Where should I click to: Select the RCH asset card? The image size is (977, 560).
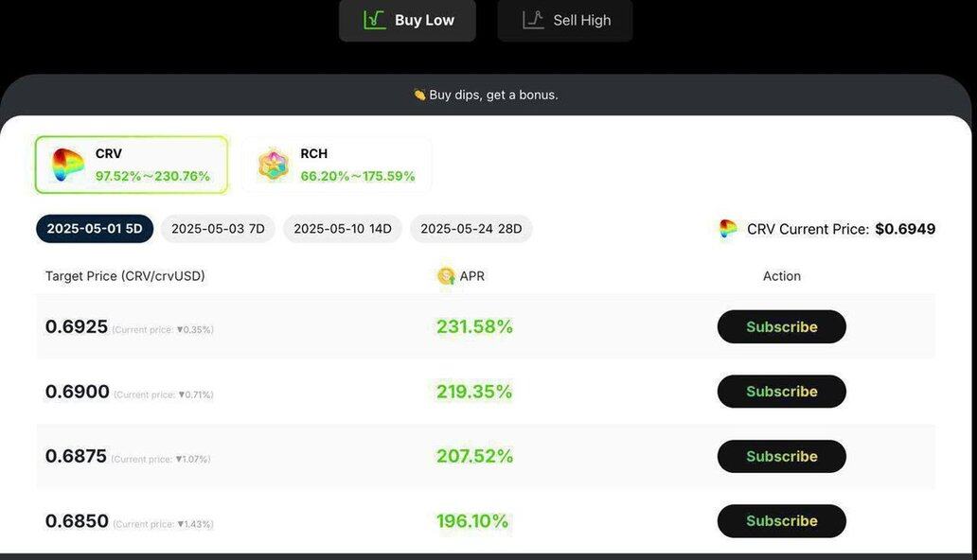tap(337, 165)
